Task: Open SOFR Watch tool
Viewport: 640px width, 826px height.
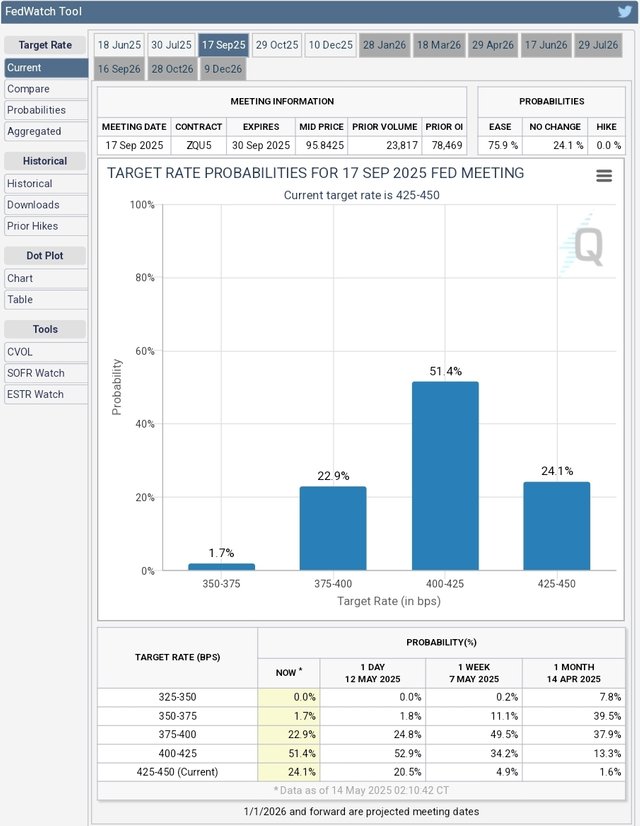Action: 46,373
